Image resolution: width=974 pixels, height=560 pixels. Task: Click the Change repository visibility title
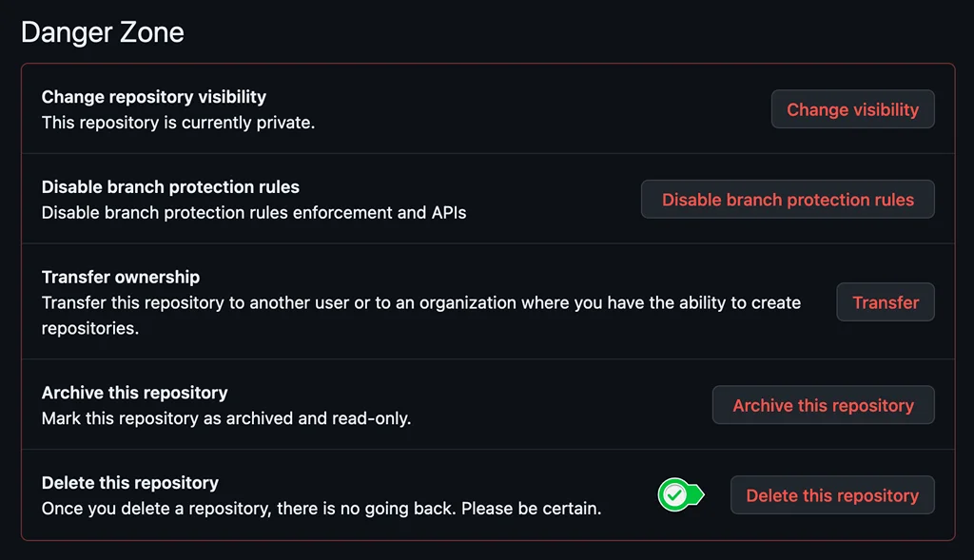[153, 97]
